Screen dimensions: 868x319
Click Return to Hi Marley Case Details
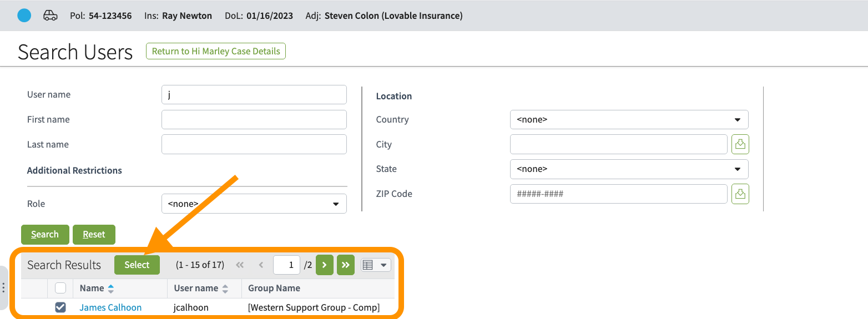tap(216, 51)
